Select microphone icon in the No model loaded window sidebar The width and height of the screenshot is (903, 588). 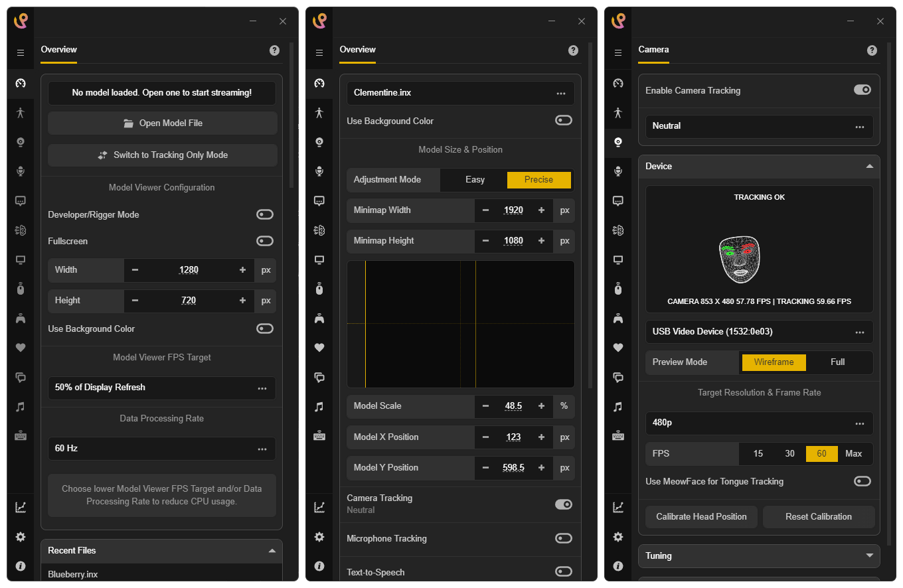[x=21, y=171]
